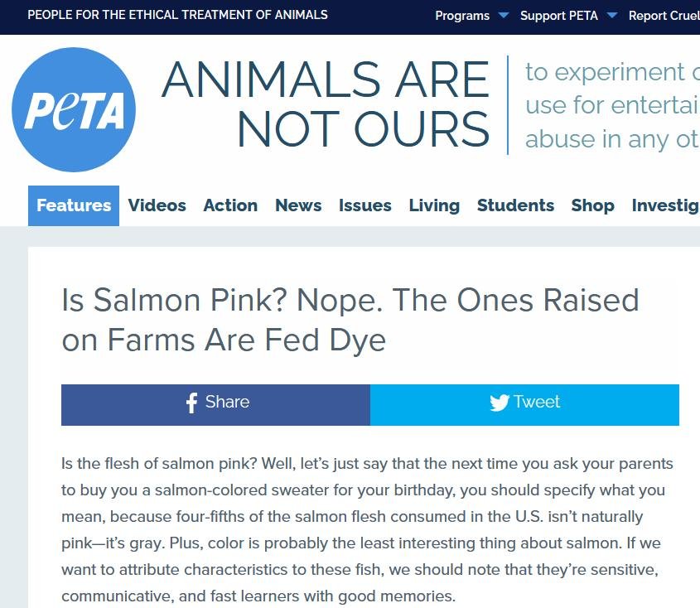The image size is (700, 608).
Task: Share the article on Facebook
Action: (215, 403)
